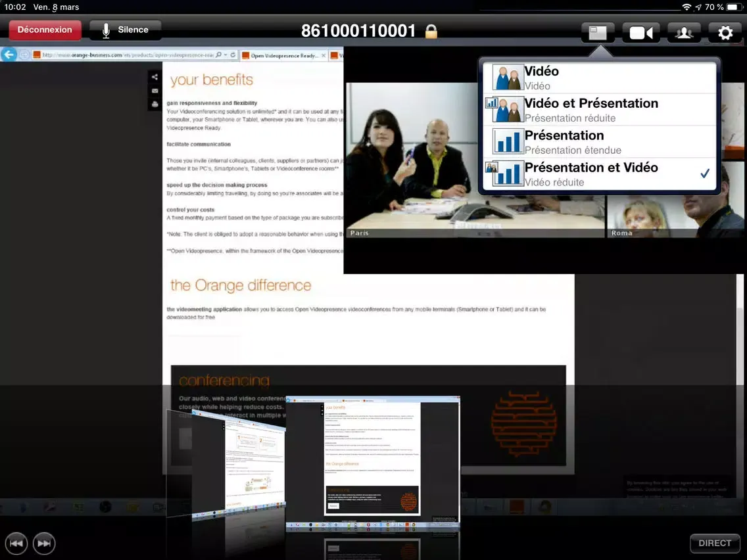
Task: Close the Open Videopresence Ready tab
Action: (x=324, y=56)
